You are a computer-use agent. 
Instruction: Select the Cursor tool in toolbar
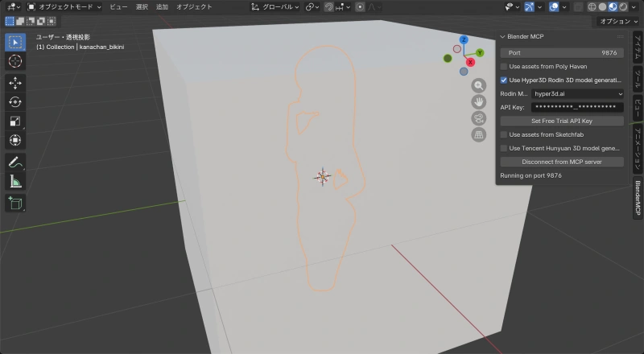pyautogui.click(x=15, y=60)
